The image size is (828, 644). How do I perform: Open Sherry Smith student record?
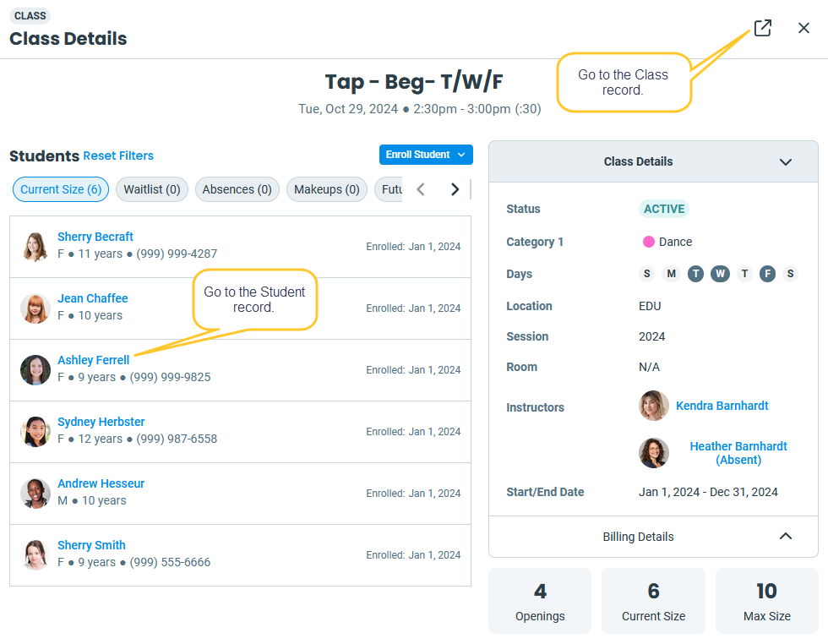(x=91, y=545)
